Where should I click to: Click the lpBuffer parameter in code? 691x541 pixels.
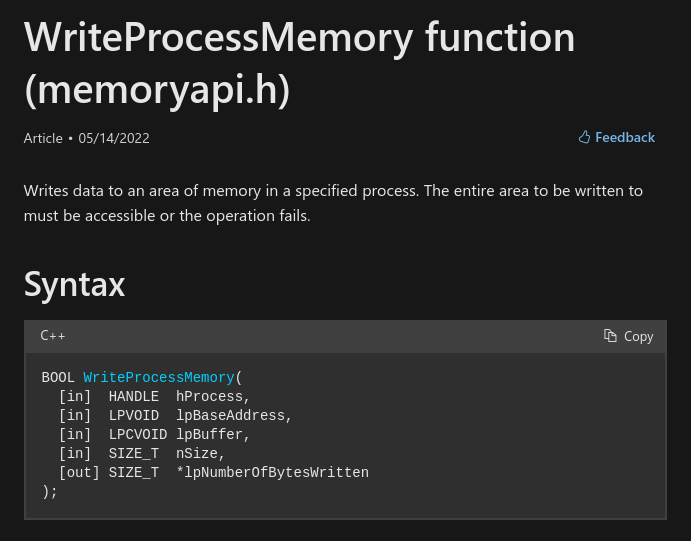212,435
